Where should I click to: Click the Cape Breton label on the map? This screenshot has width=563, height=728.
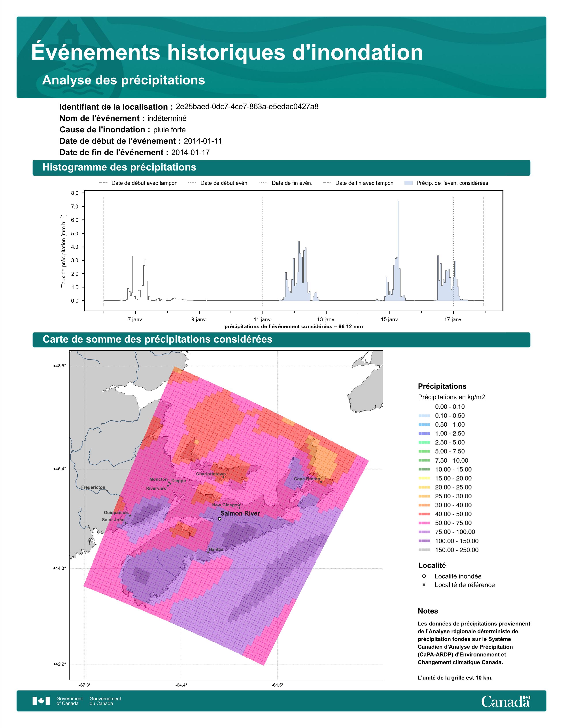307,479
